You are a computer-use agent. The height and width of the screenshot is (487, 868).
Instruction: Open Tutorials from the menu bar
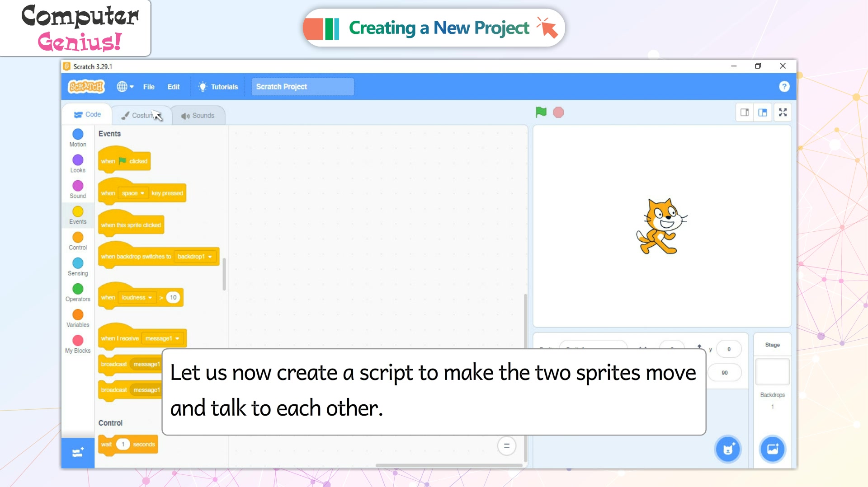point(218,87)
